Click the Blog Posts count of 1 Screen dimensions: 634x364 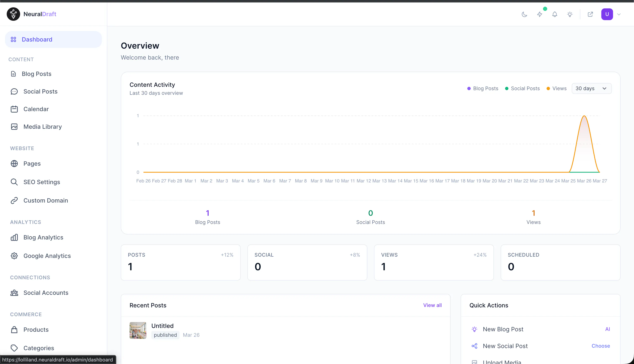point(207,213)
